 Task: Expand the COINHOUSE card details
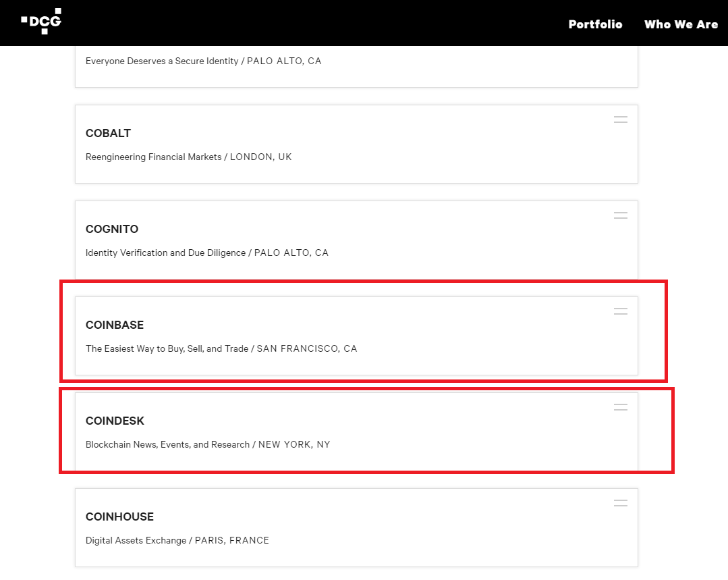(620, 503)
